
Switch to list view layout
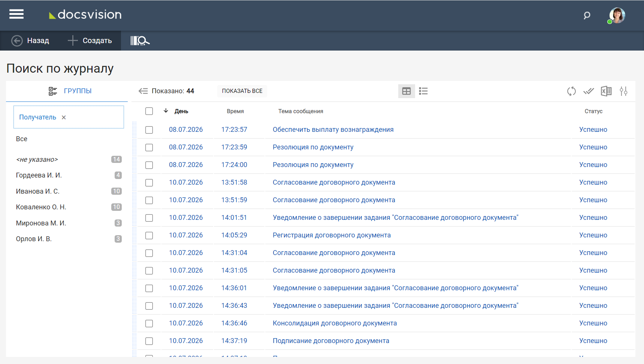[x=423, y=91]
